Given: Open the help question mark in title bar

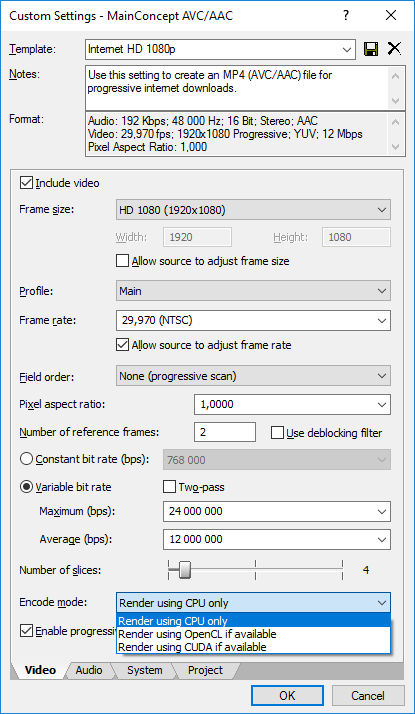Looking at the screenshot, I should (x=346, y=16).
